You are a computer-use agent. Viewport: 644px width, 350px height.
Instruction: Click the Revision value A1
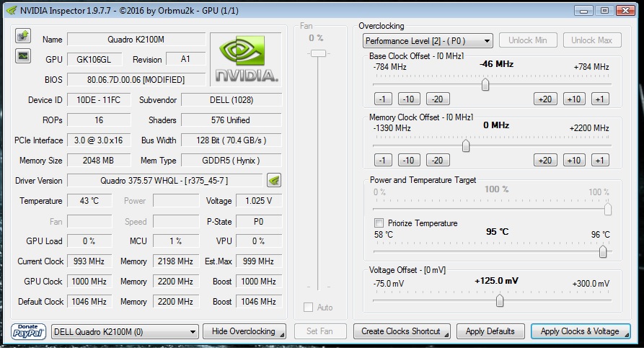(185, 59)
